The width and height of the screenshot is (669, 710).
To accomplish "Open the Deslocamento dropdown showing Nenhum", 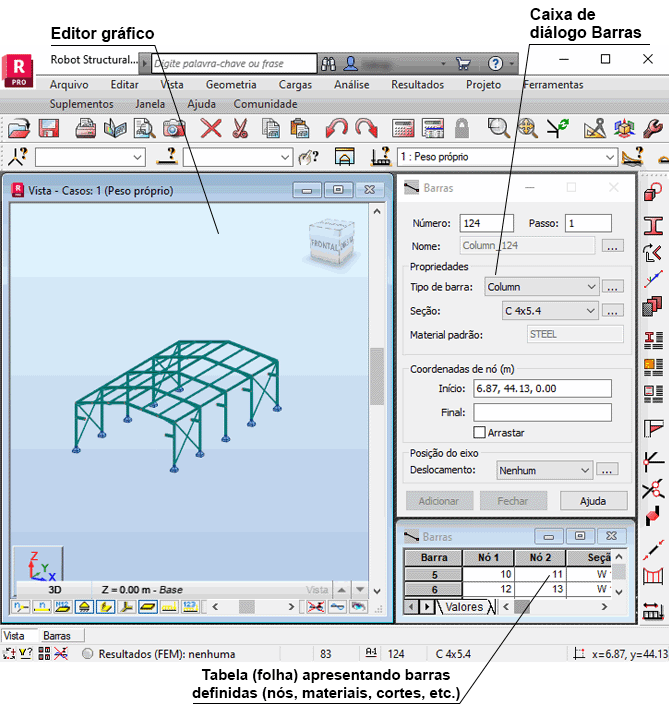I will point(544,470).
